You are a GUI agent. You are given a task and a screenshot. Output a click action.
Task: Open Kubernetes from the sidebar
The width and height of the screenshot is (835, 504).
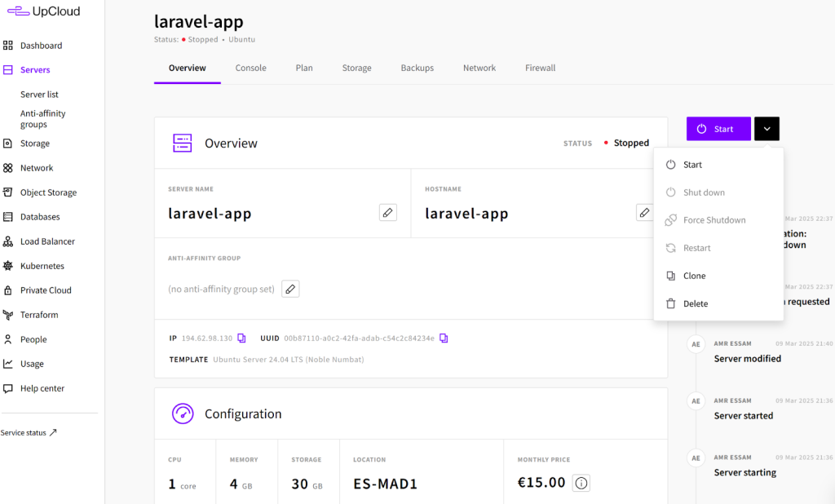coord(42,266)
